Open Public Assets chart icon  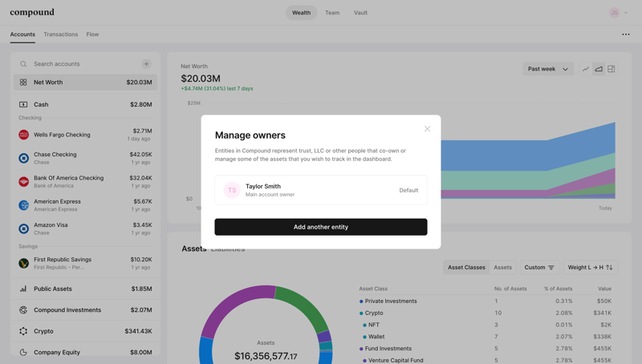(23, 289)
